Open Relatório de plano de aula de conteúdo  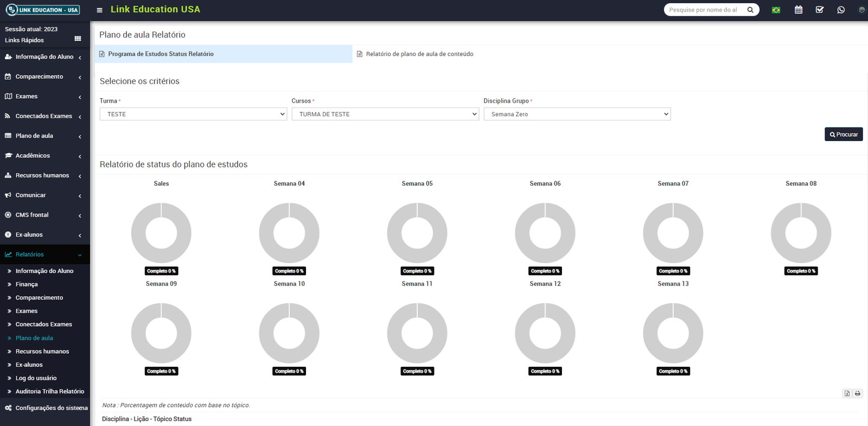(x=419, y=54)
